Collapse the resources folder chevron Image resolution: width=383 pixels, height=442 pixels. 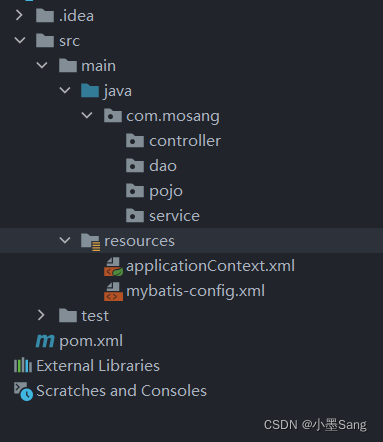click(65, 240)
